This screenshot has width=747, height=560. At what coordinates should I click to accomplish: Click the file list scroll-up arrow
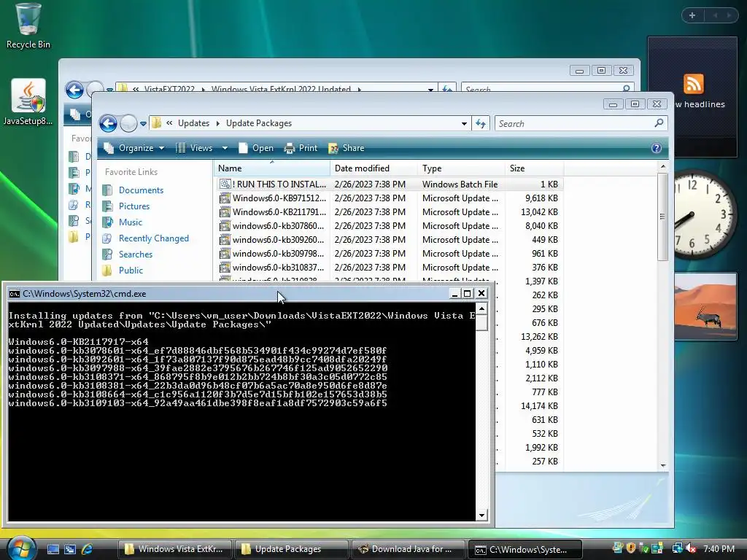point(662,167)
